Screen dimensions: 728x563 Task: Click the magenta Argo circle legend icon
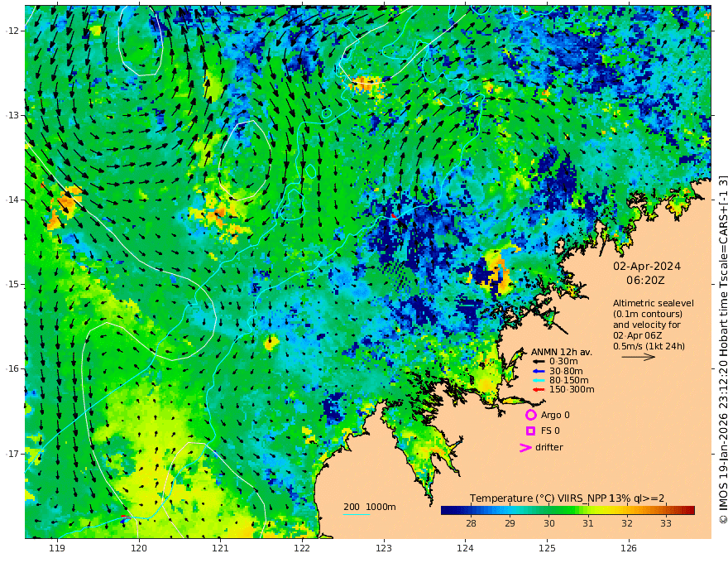[x=530, y=415]
